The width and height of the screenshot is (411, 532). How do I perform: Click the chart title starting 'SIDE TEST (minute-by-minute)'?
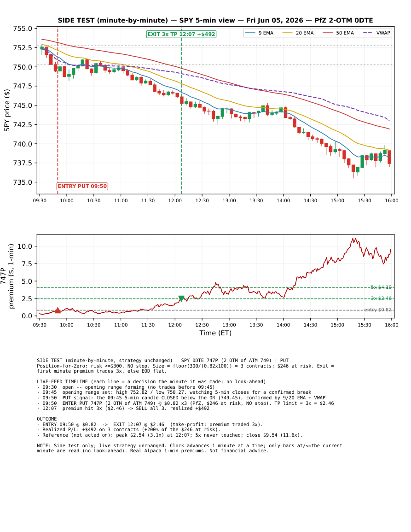(215, 20)
